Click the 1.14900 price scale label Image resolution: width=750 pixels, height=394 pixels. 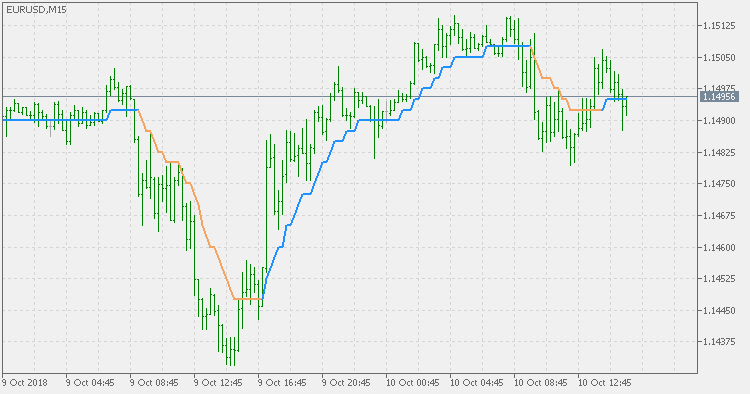[x=719, y=121]
